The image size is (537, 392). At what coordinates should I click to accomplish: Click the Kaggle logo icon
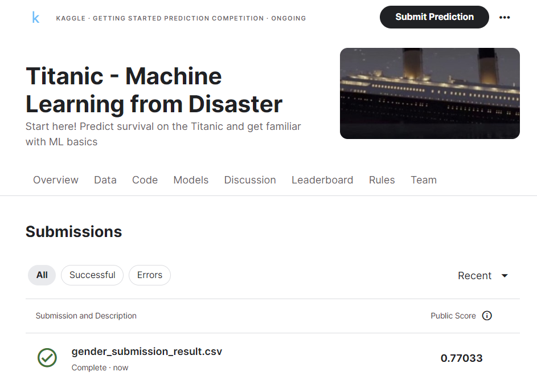tap(36, 18)
